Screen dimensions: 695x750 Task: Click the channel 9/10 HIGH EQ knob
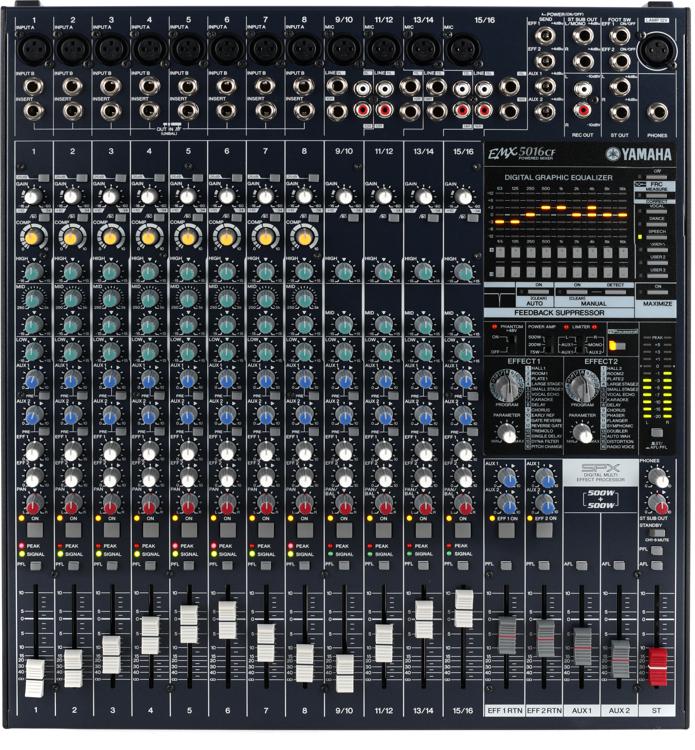pos(344,271)
